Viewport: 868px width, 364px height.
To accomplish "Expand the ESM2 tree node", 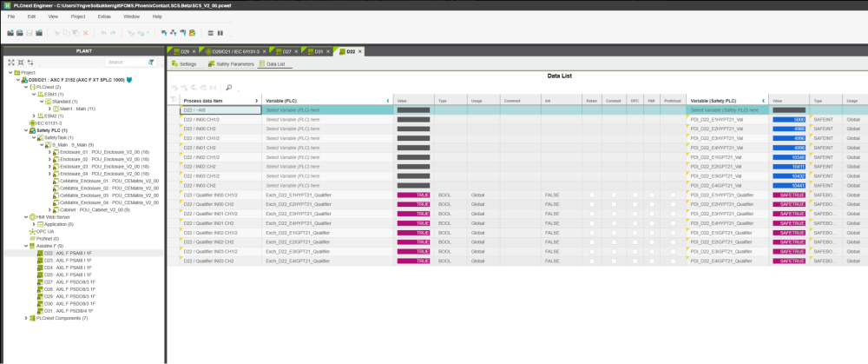I will [x=33, y=116].
